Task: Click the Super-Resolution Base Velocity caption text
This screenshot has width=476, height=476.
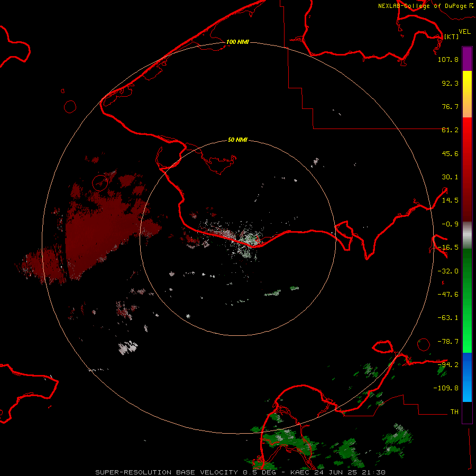Action: (186, 472)
